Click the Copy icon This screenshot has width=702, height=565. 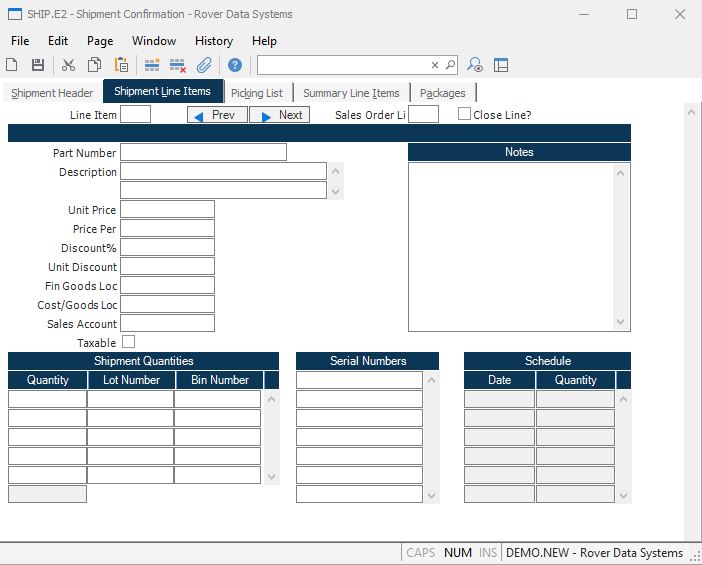[x=94, y=65]
